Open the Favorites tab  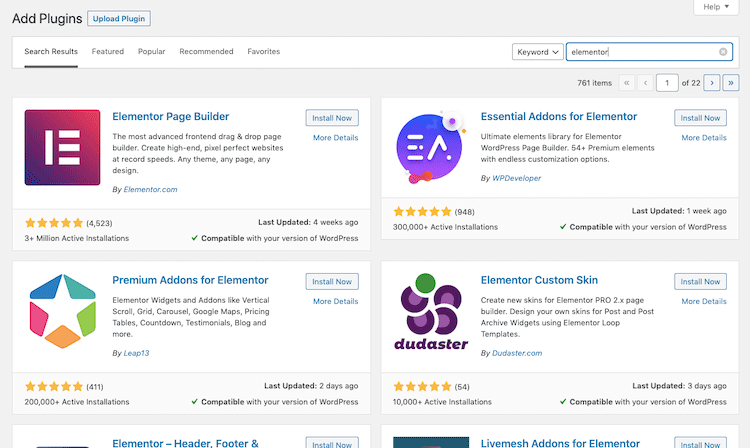[x=264, y=51]
